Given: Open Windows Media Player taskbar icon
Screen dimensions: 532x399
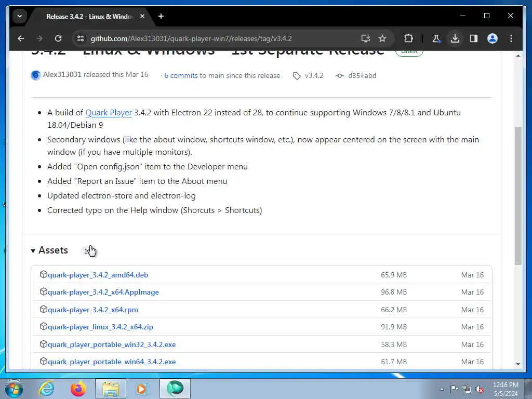Looking at the screenshot, I should point(142,389).
